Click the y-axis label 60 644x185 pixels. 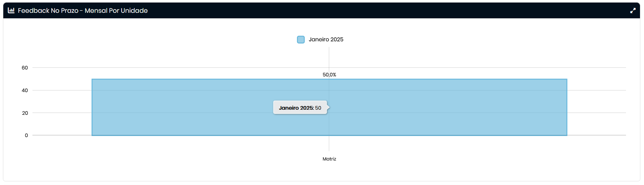click(x=25, y=68)
